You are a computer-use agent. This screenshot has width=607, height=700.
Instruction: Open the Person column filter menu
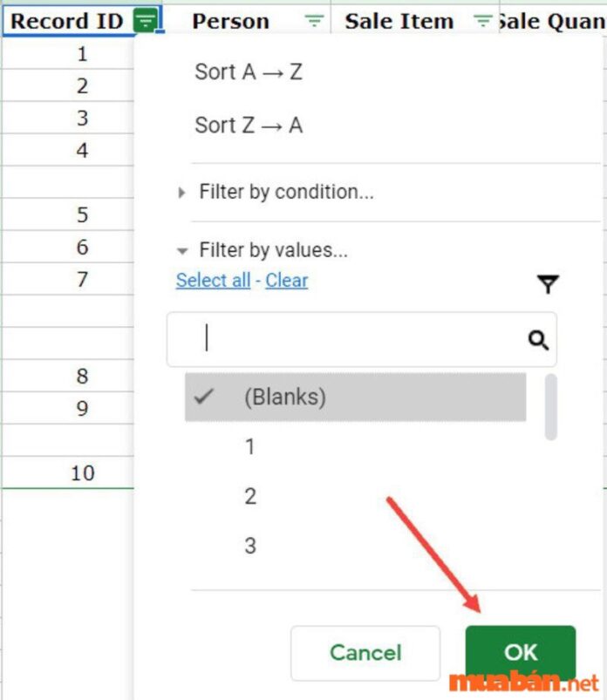coord(312,21)
